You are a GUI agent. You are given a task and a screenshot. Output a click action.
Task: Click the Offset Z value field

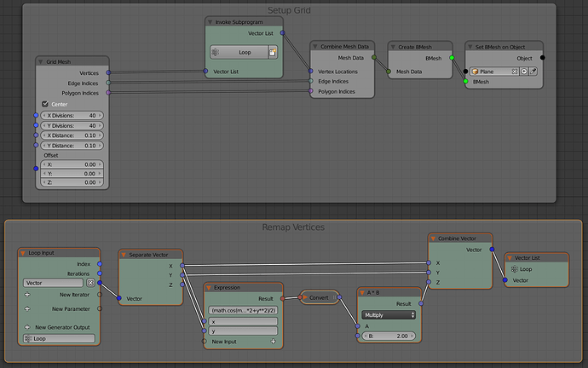[x=72, y=182]
